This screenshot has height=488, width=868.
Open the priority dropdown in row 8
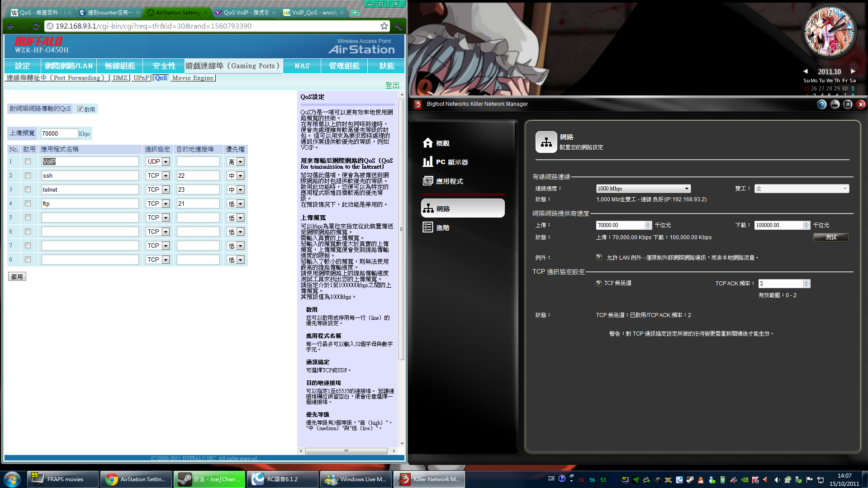pyautogui.click(x=236, y=260)
